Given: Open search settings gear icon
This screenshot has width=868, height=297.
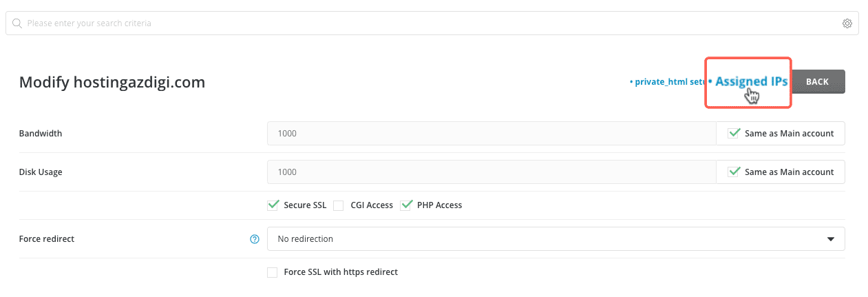Looking at the screenshot, I should [x=847, y=23].
